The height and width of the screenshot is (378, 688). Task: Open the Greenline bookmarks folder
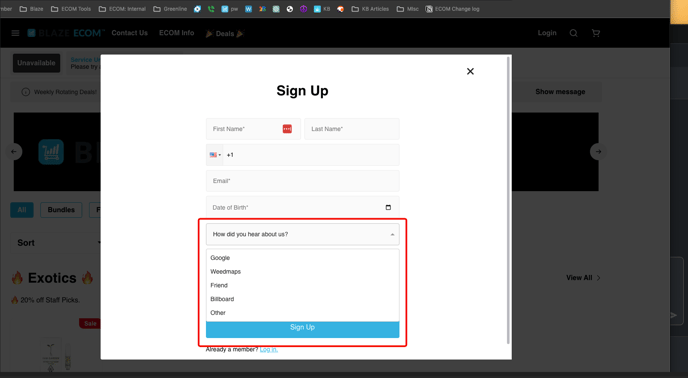coord(170,9)
